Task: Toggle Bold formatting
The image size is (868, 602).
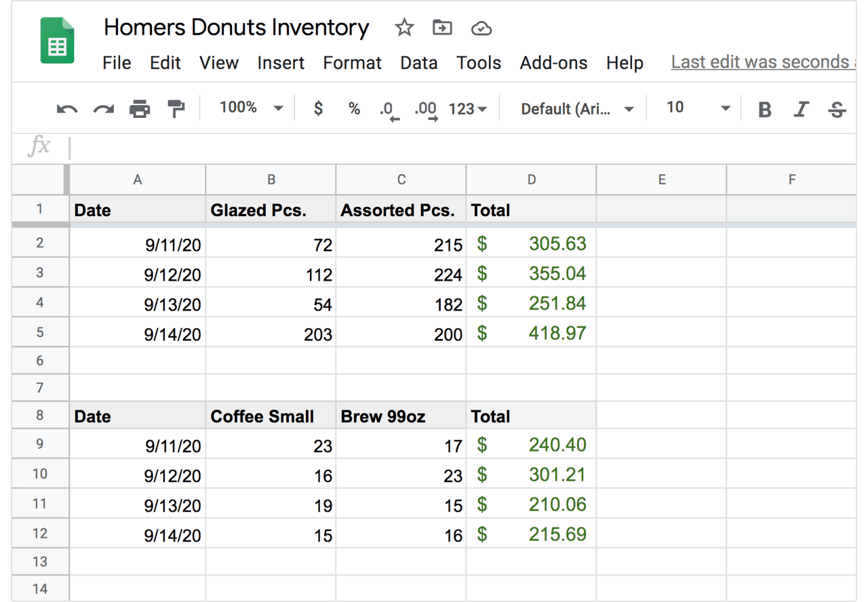Action: 765,109
